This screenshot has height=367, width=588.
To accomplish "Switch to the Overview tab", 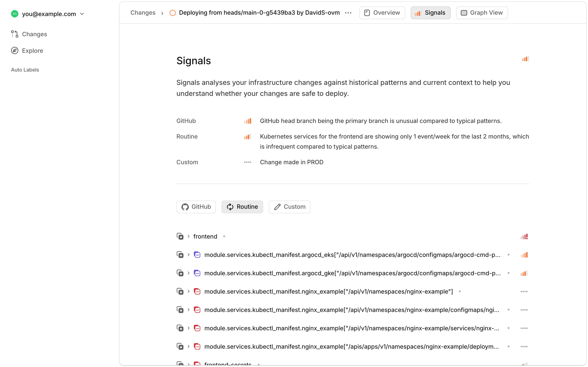I will coord(382,13).
